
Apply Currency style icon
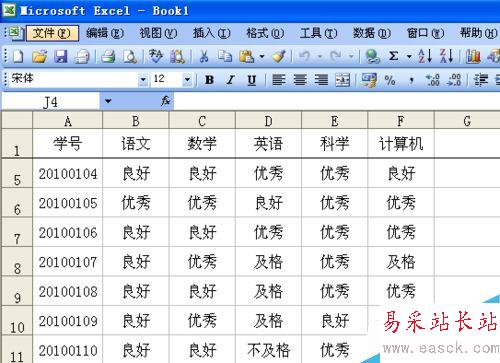(x=369, y=80)
